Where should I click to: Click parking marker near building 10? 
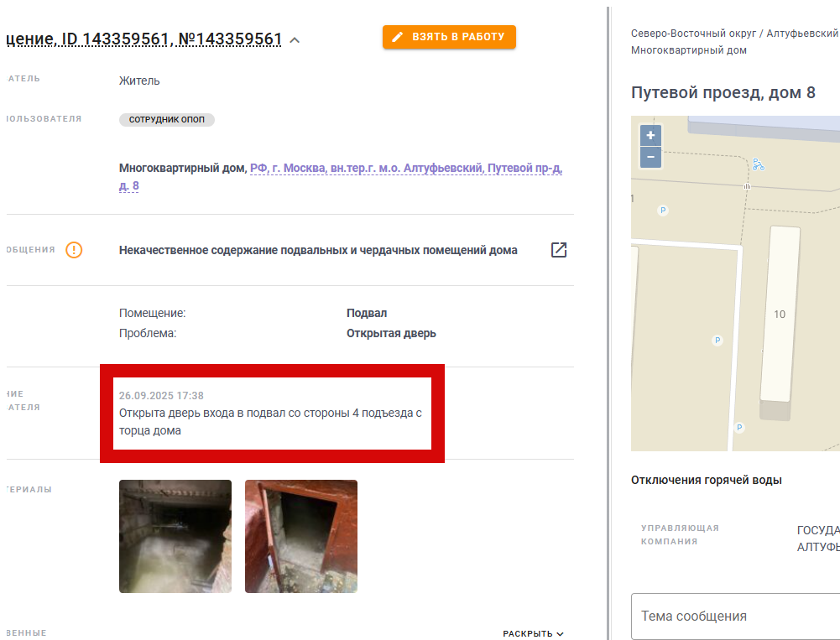(x=717, y=340)
